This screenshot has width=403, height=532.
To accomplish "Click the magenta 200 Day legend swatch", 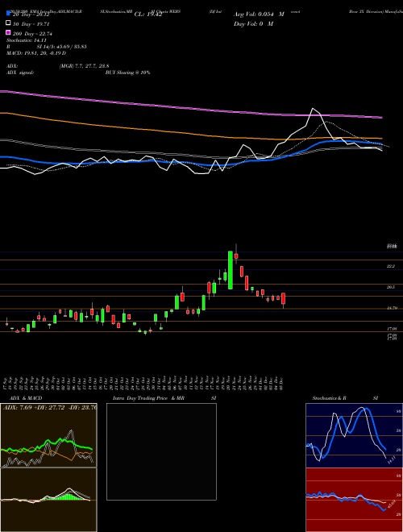I will pyautogui.click(x=9, y=33).
